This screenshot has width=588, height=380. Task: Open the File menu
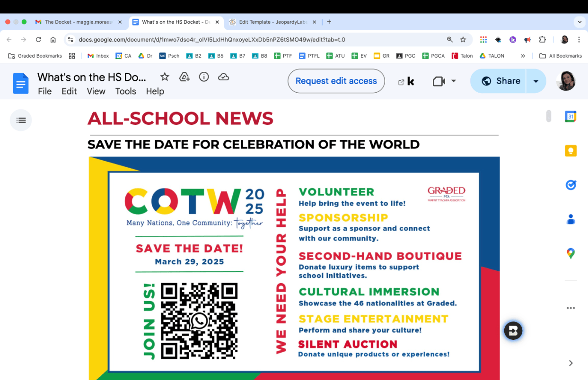[x=44, y=92]
